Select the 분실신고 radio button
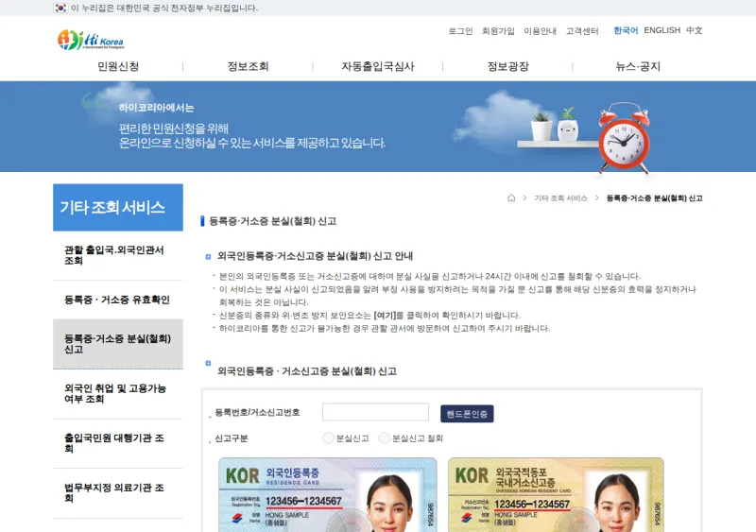The image size is (756, 532). [x=328, y=438]
